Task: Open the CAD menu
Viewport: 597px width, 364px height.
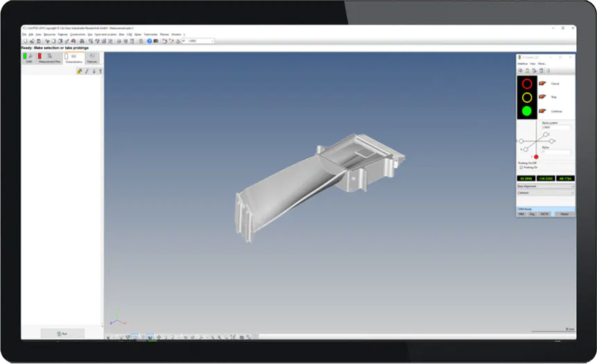Action: (130, 35)
